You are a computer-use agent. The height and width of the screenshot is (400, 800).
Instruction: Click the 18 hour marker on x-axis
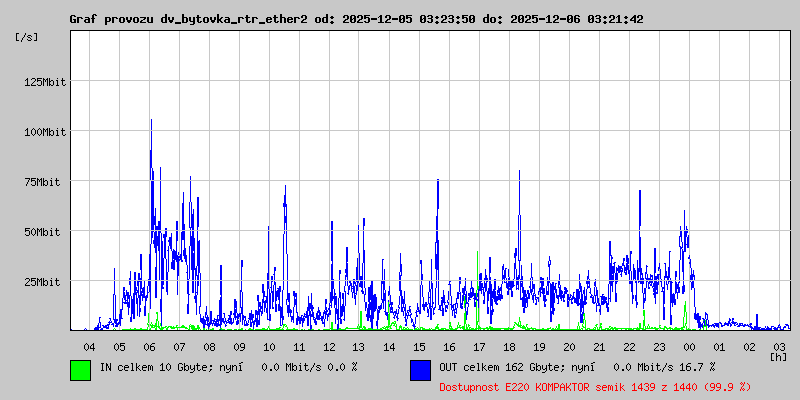click(509, 346)
